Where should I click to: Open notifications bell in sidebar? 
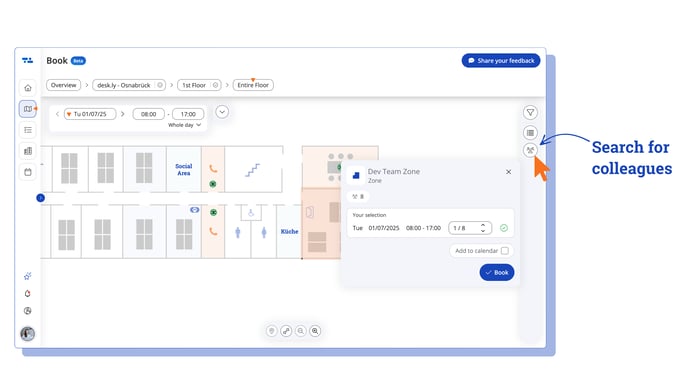coord(28,294)
